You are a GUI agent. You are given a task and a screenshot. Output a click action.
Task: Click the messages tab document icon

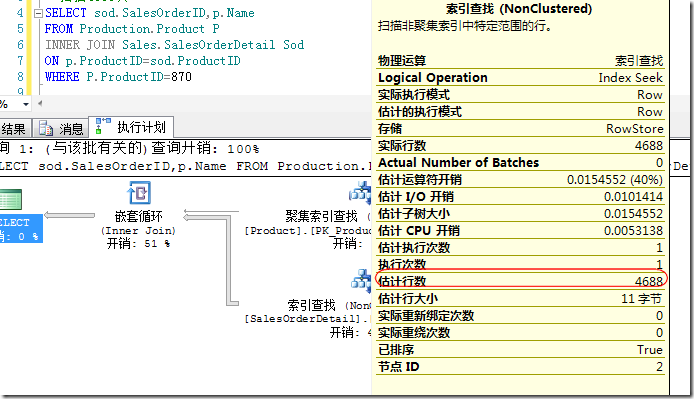(46, 128)
